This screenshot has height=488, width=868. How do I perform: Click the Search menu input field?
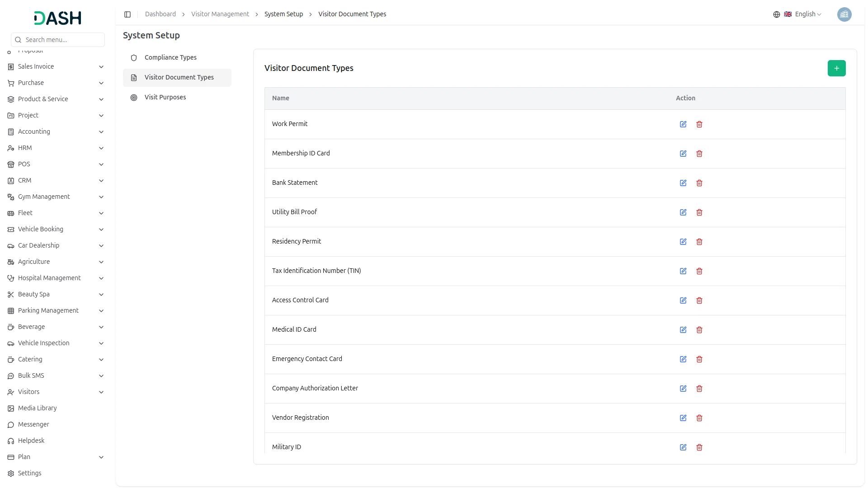point(62,40)
